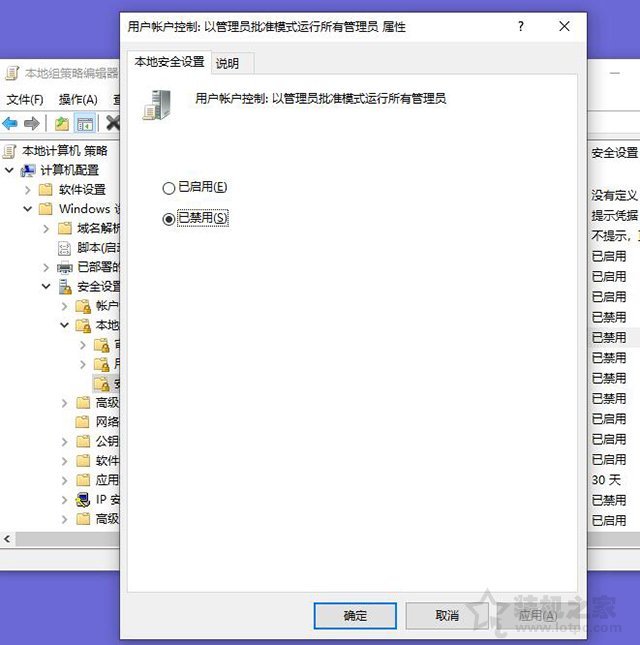Collapse the 计算机配置 tree node
The image size is (640, 645).
(9, 170)
